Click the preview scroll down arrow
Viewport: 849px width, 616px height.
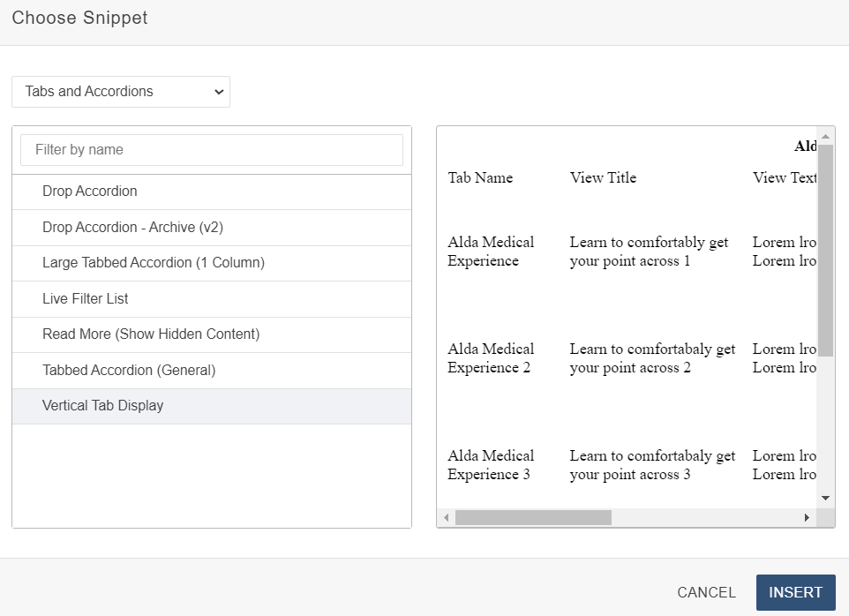click(x=826, y=498)
